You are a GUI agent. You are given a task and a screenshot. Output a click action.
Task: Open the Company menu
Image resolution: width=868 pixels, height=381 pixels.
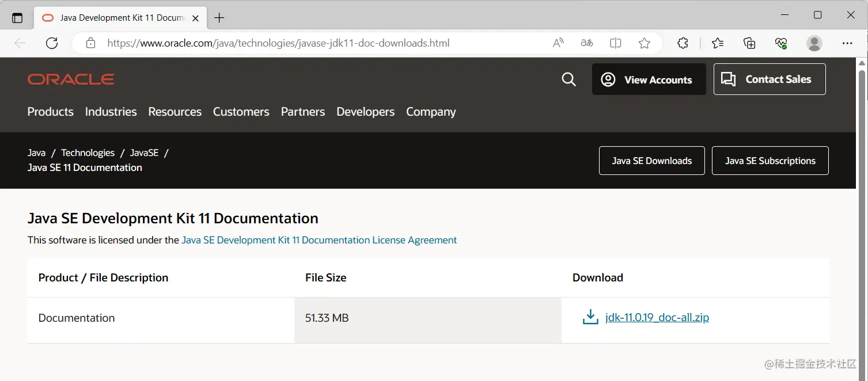click(x=431, y=112)
